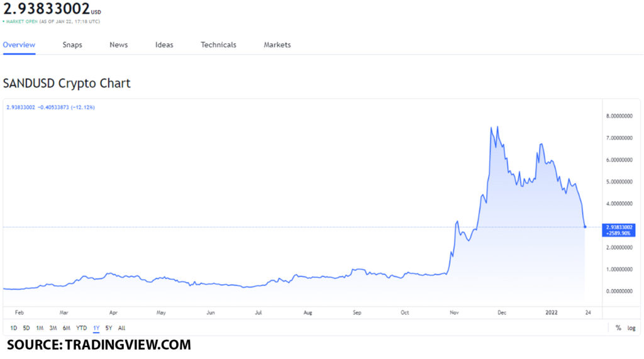644x359 pixels.
Task: Click the Mar label on time axis
Action: 64,312
